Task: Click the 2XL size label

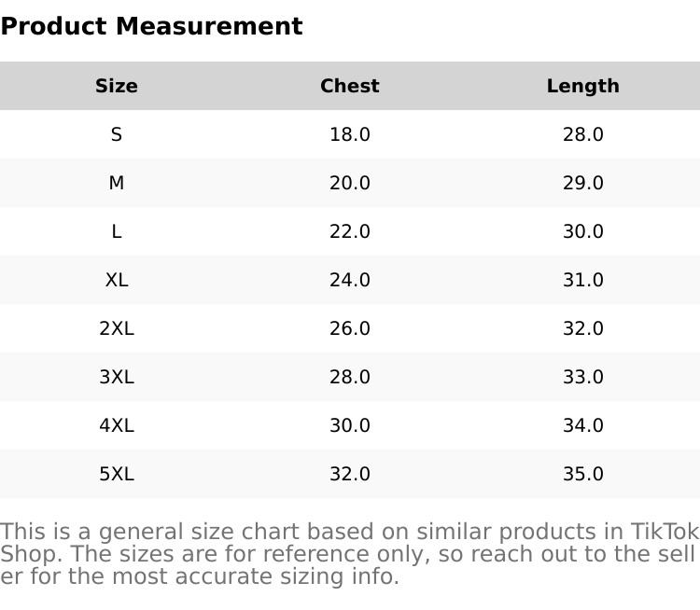Action: tap(117, 328)
